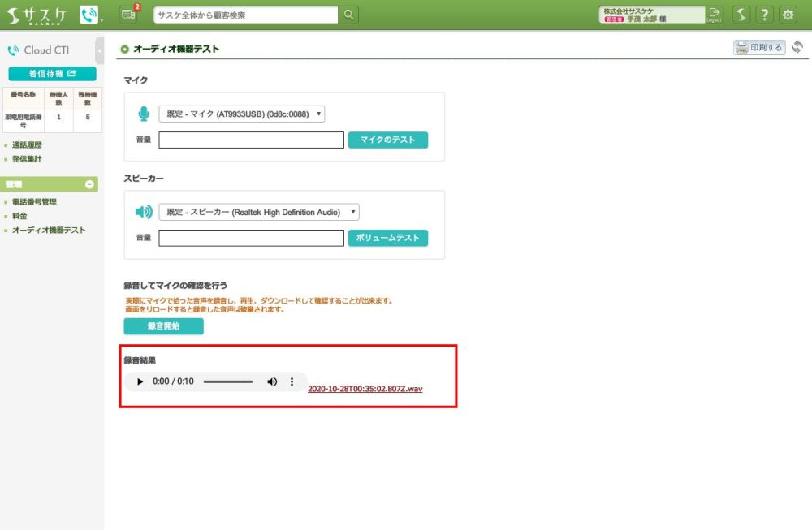
Task: Click the magnifier search button
Action: (348, 15)
